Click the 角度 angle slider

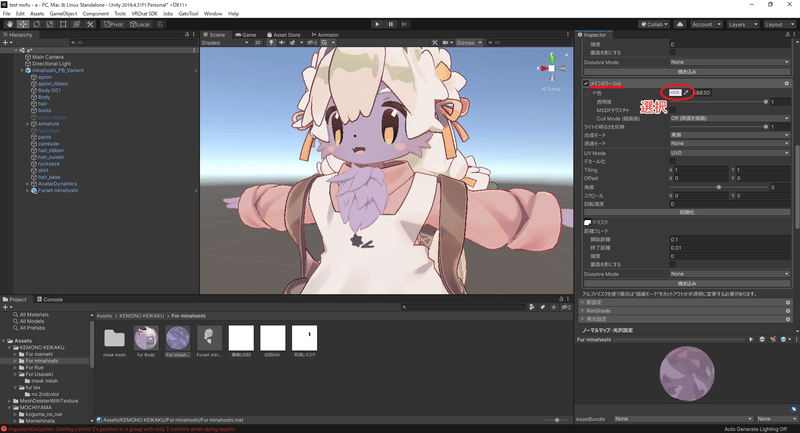(x=719, y=187)
